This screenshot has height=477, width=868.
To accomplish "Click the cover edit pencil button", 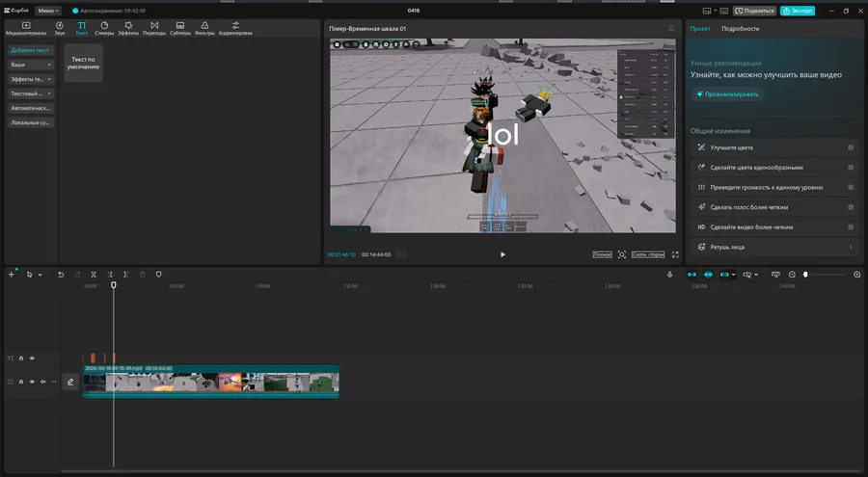I will tap(70, 382).
